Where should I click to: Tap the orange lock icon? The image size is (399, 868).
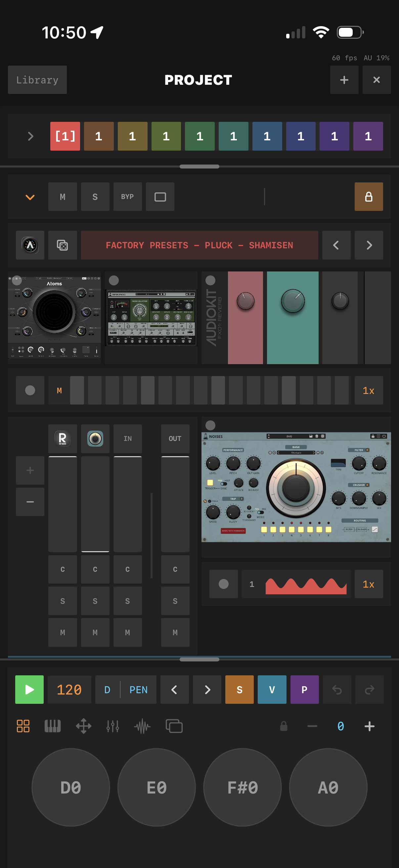[x=368, y=197]
